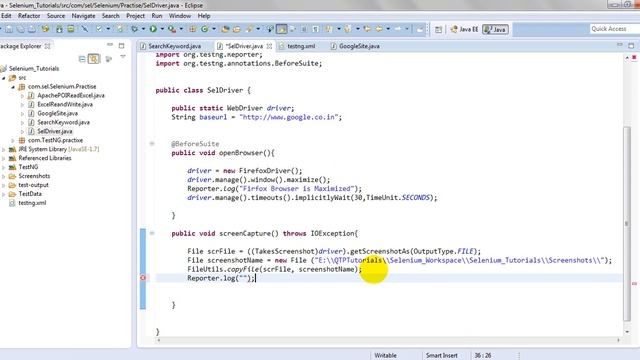The height and width of the screenshot is (360, 640).
Task: Open the Run button dropdown arrow
Action: 162,29
